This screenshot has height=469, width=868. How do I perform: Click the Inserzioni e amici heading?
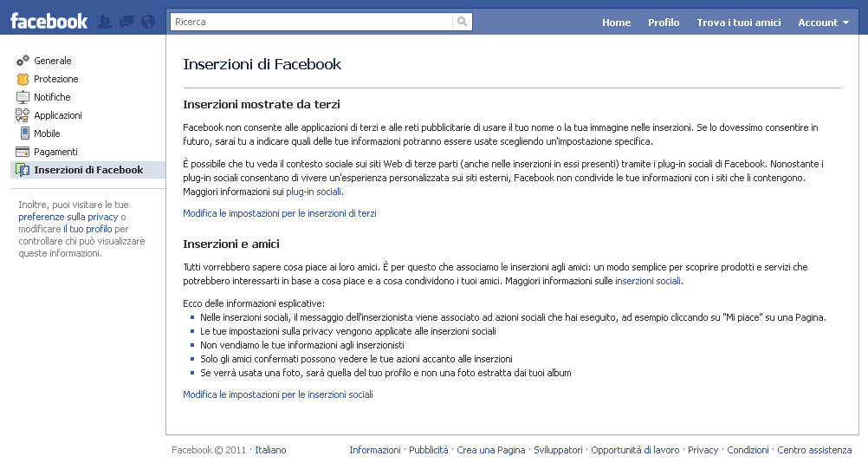tap(230, 244)
